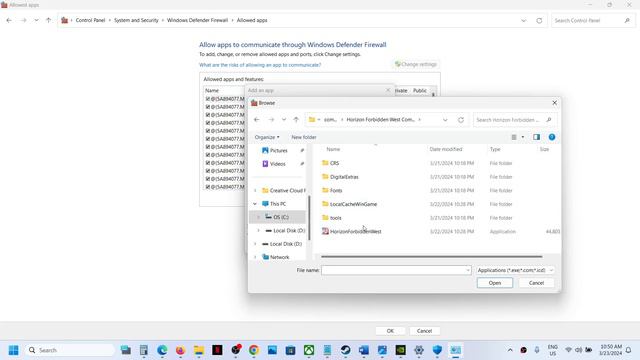
Task: Select the DigitalExtras folder
Action: 344,177
